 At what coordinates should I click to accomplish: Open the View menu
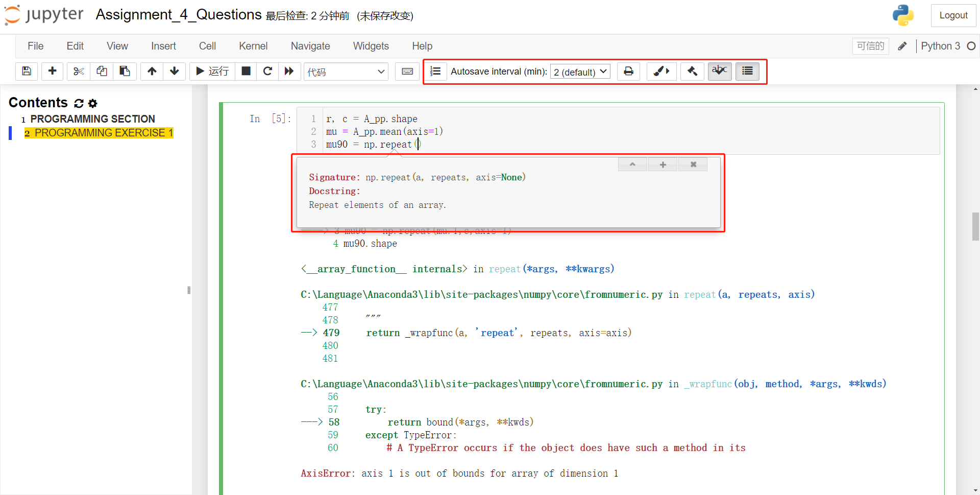click(117, 46)
